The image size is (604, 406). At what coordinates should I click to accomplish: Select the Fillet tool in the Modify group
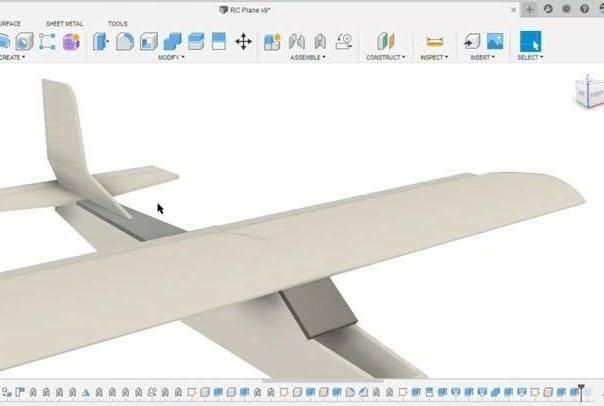tap(125, 41)
